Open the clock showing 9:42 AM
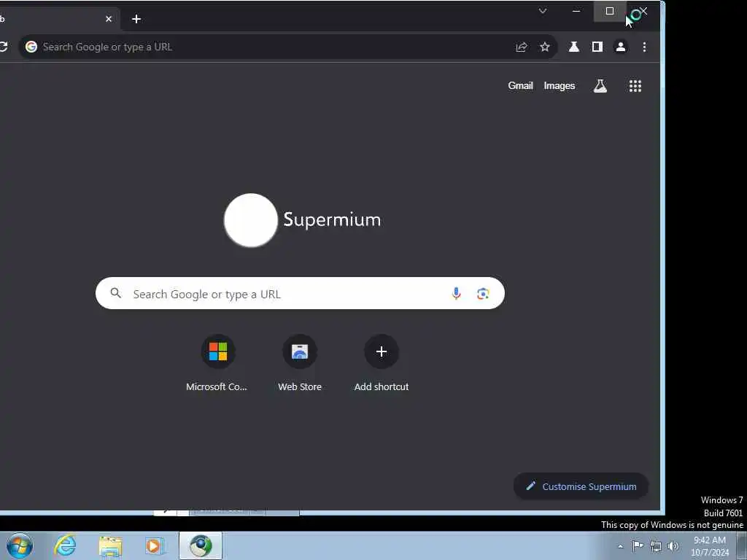The width and height of the screenshot is (747, 560). [710, 546]
